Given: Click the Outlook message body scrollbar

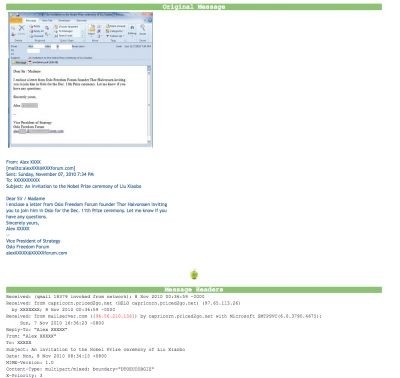Looking at the screenshot, I should 149,105.
